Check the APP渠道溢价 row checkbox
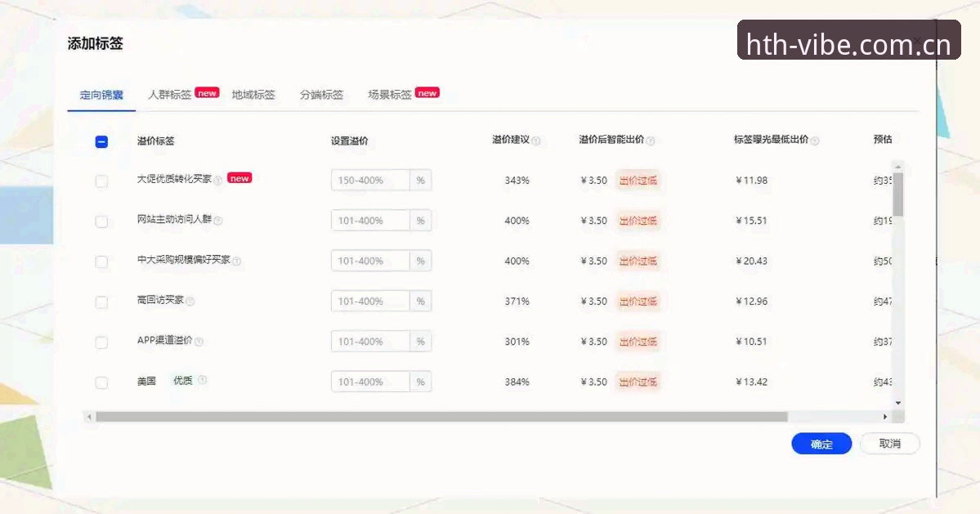980x514 pixels. click(101, 342)
